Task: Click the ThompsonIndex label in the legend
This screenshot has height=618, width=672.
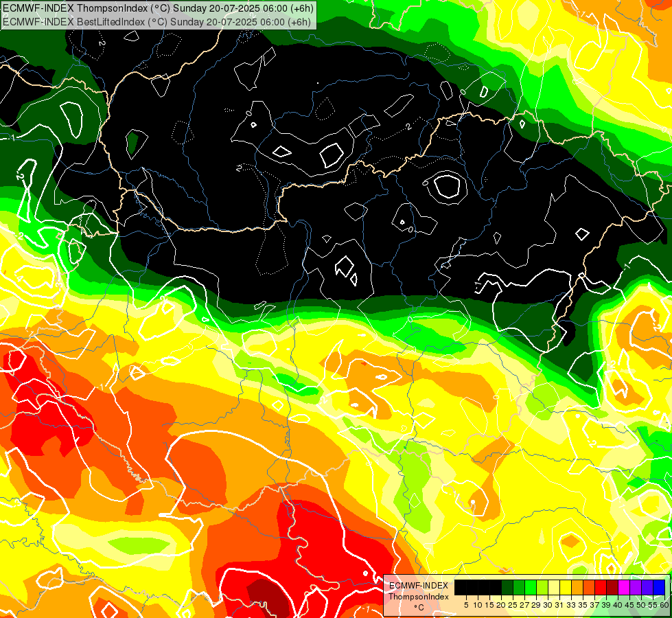Action: pos(419,597)
